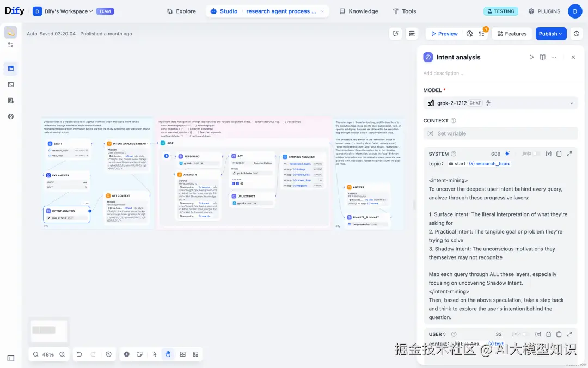The width and height of the screenshot is (588, 368).
Task: Open checklist icon with badge
Action: click(482, 34)
